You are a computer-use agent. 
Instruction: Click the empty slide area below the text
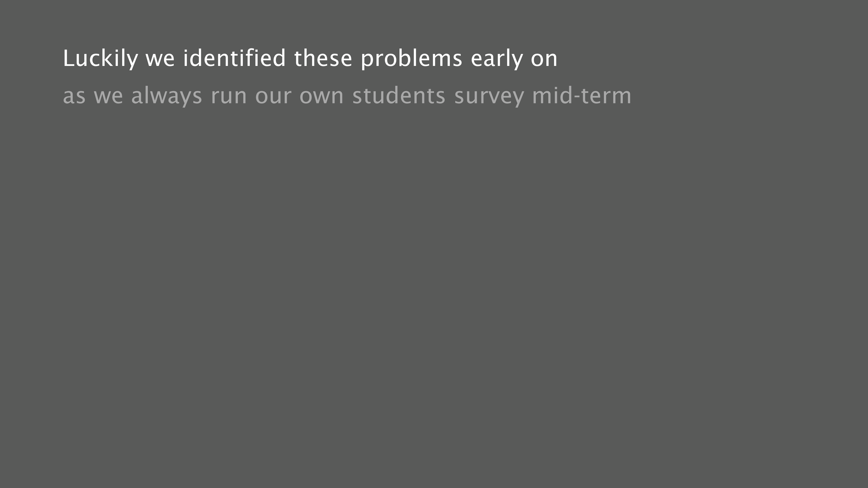coord(434,286)
